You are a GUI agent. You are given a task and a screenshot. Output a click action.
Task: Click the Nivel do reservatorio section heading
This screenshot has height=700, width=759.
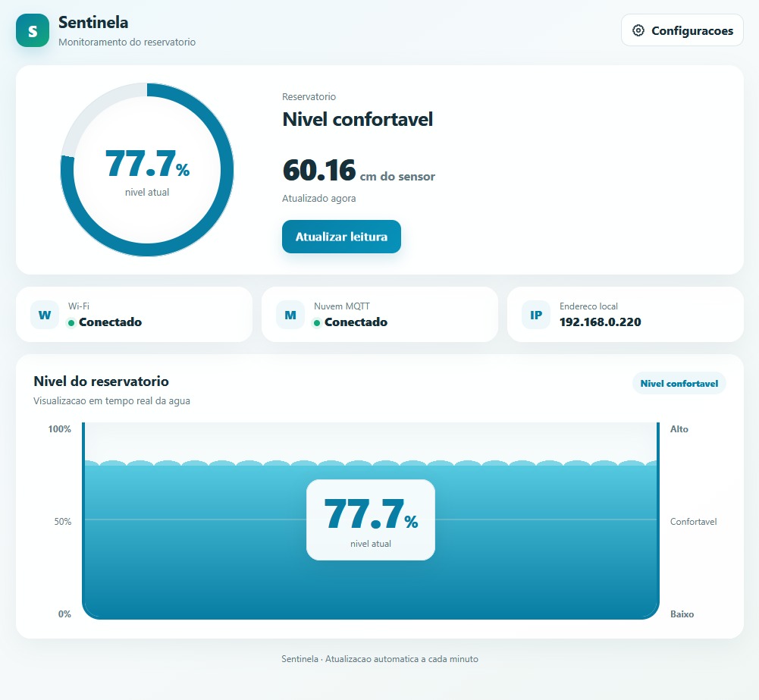101,381
